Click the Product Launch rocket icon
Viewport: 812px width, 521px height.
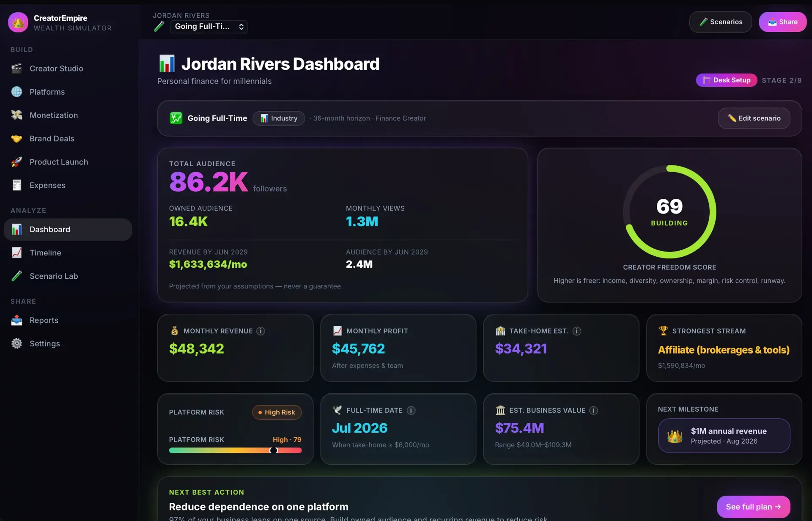[16, 162]
